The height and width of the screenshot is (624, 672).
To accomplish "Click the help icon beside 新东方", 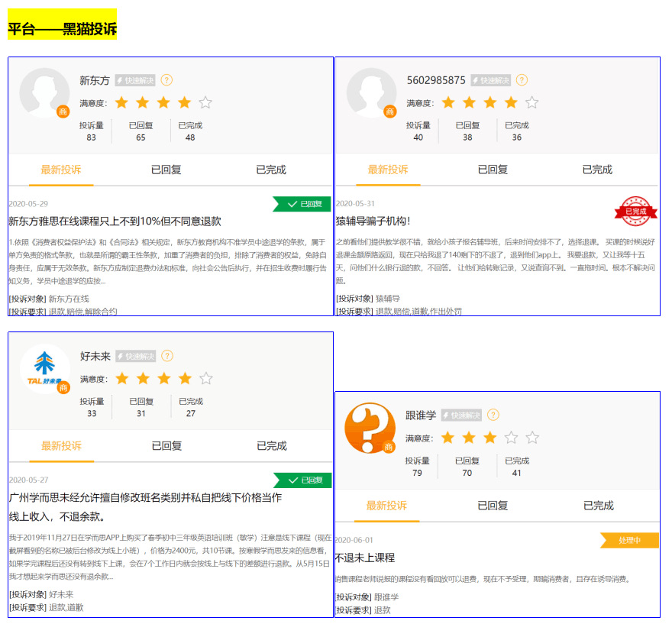I will pos(166,80).
